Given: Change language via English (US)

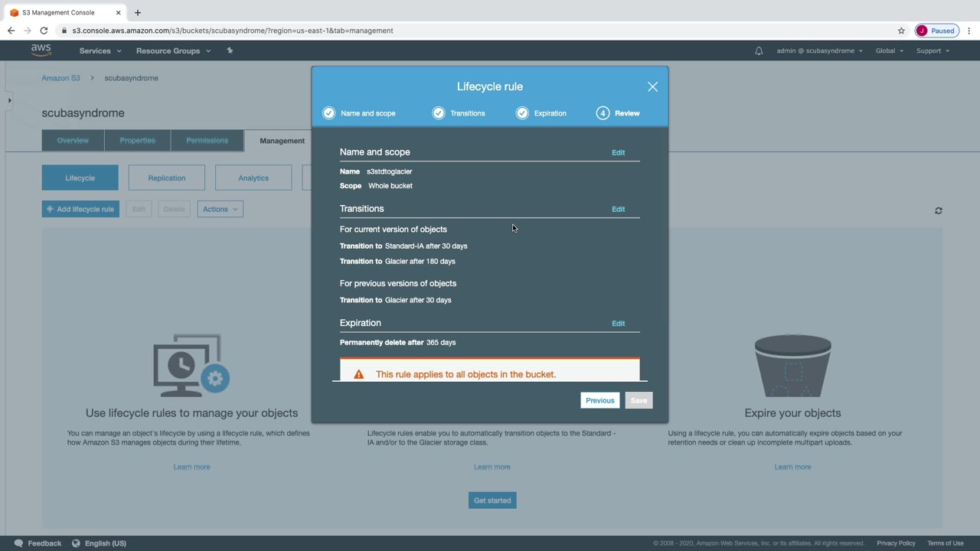Looking at the screenshot, I should tap(106, 543).
